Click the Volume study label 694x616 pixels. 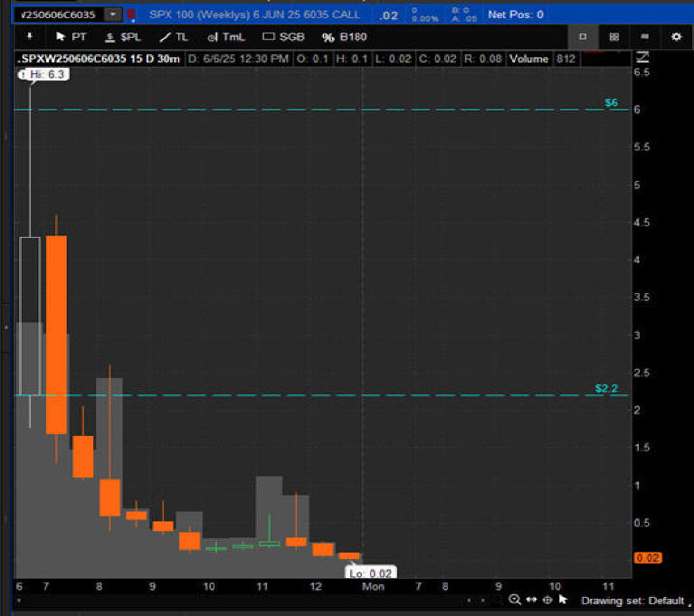coord(528,59)
